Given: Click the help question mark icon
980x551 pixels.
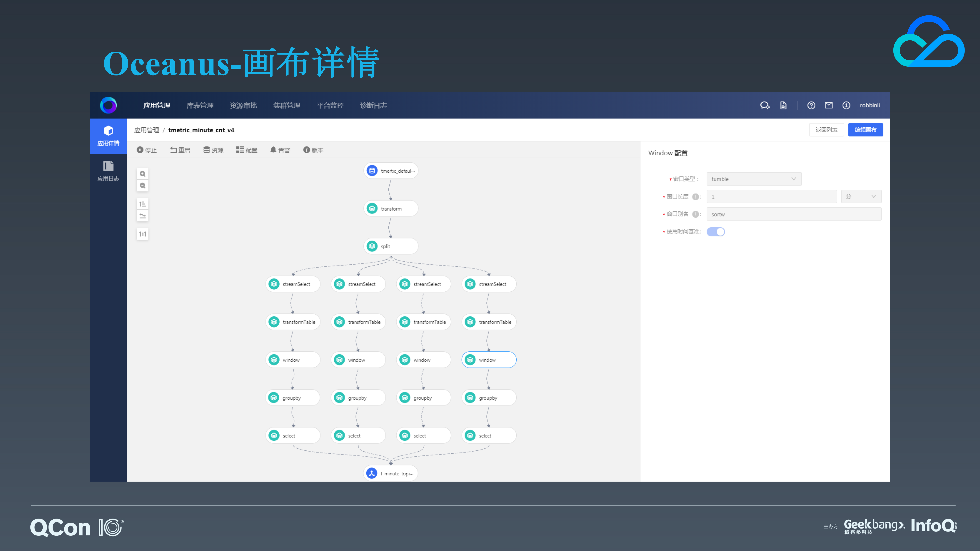Looking at the screenshot, I should coord(811,105).
